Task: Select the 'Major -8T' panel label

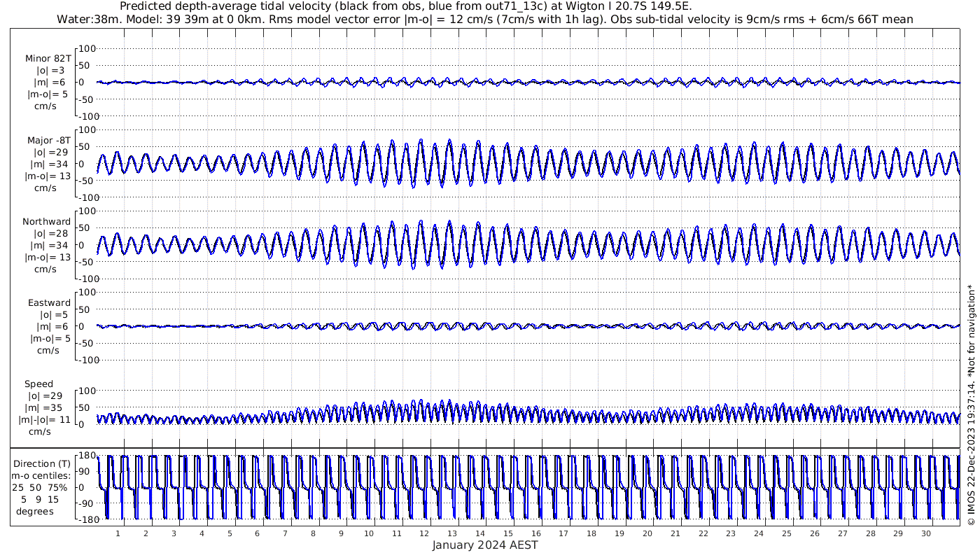Action: [x=48, y=140]
